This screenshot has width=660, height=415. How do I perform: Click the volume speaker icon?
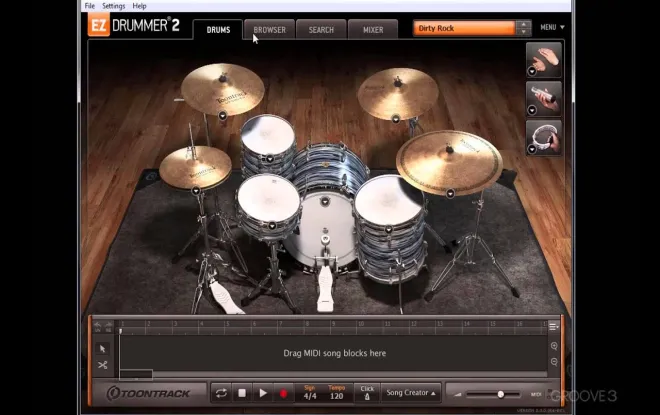[x=458, y=394]
